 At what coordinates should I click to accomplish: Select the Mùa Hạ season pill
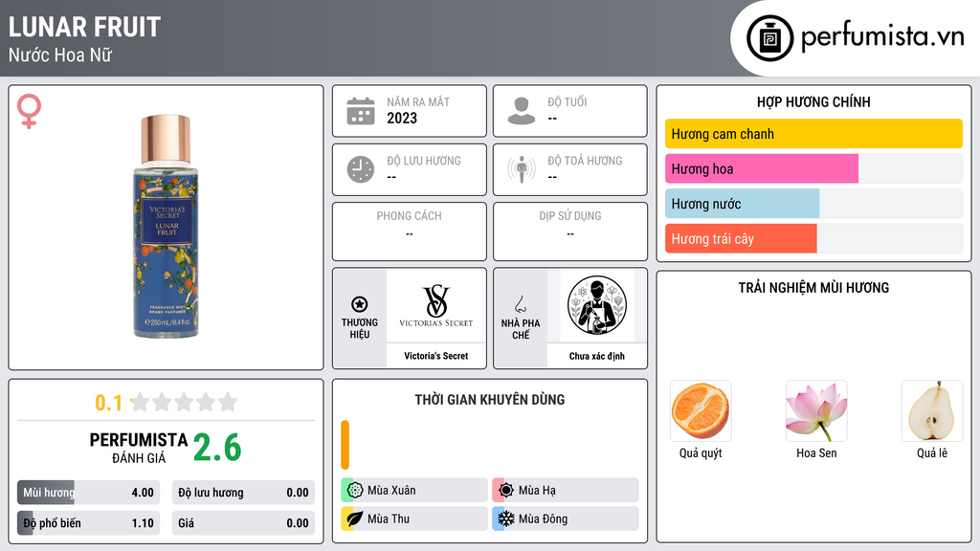point(566,491)
